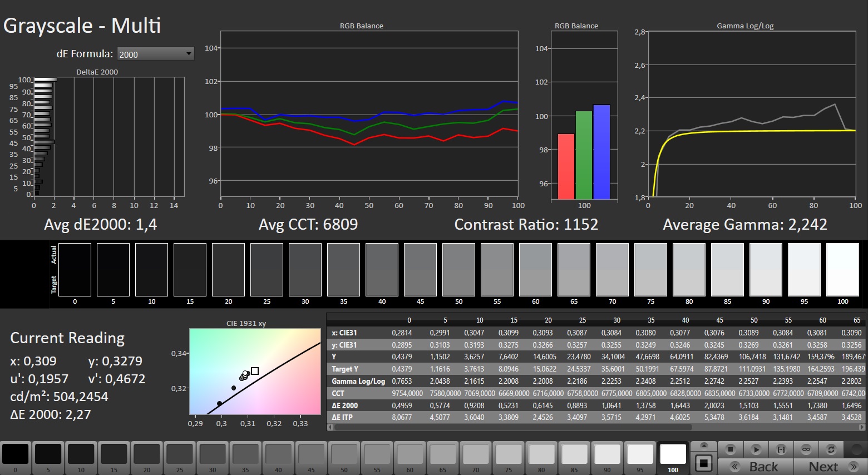Click the large black square pattern icon
Image resolution: width=868 pixels, height=475 pixels.
pos(704,463)
